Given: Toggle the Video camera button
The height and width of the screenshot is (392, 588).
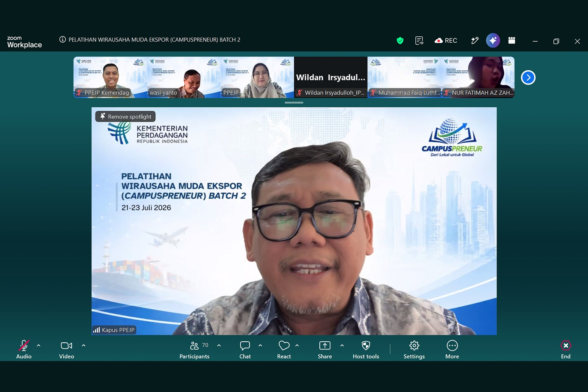Looking at the screenshot, I should coord(67,350).
